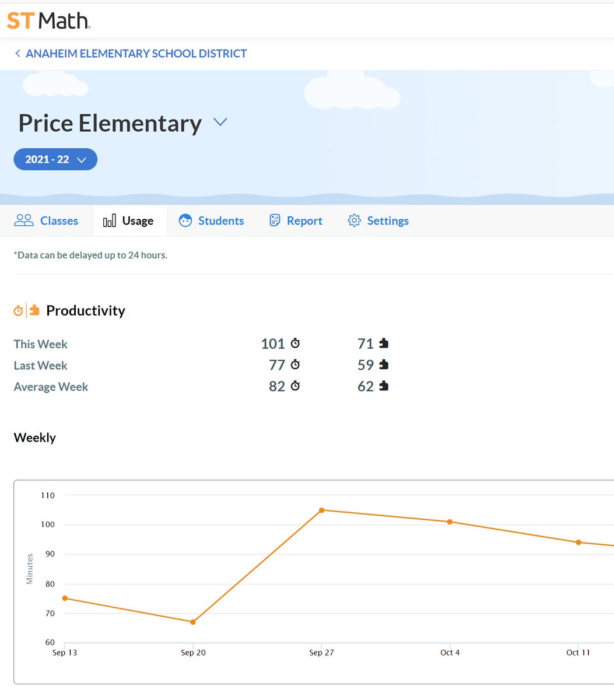Click the Average Week label
Image resolution: width=614 pixels, height=700 pixels.
tap(51, 387)
